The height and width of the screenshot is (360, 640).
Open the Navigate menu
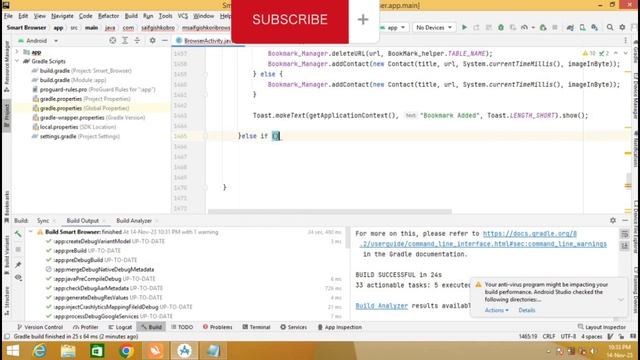click(x=62, y=16)
